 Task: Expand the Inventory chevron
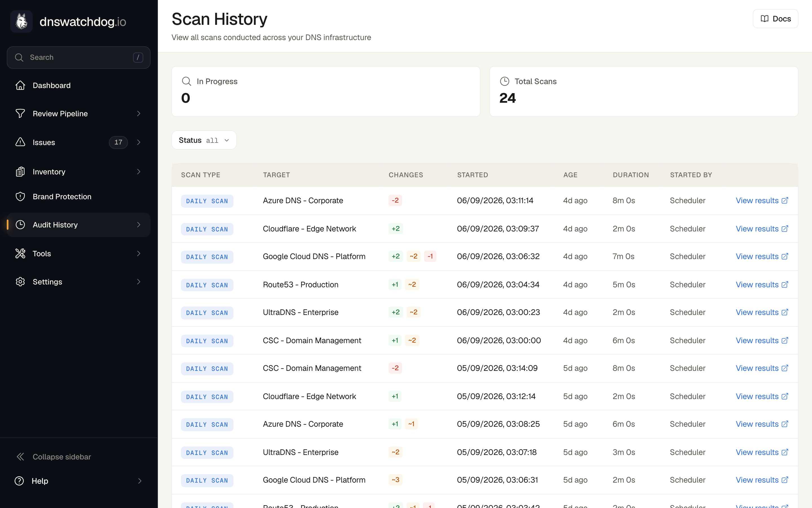point(139,172)
